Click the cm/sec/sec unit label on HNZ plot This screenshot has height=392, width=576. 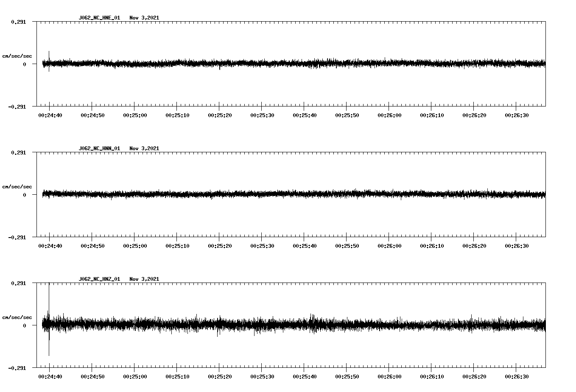coord(17,317)
